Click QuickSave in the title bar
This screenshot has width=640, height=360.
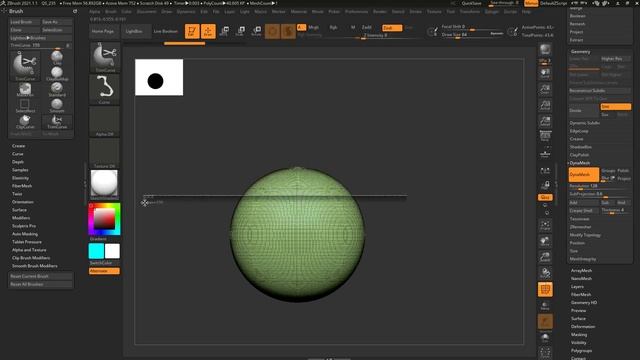point(471,3)
